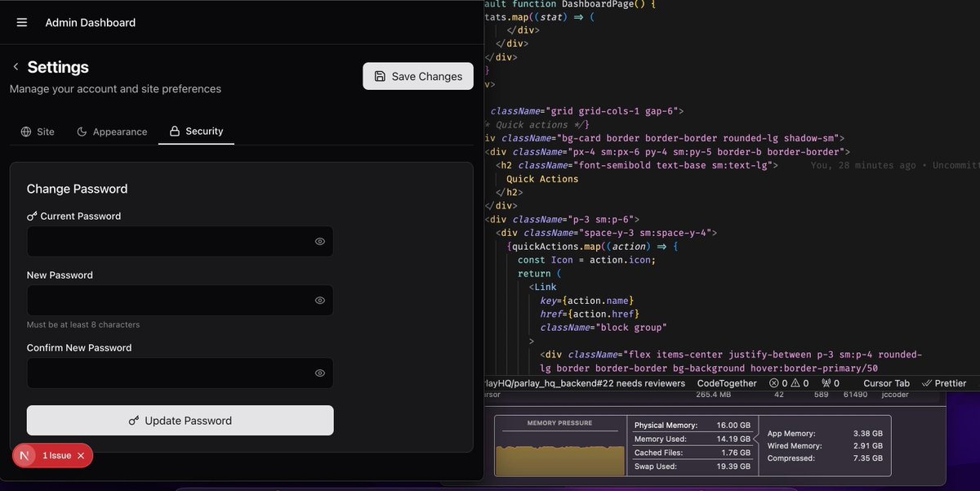The height and width of the screenshot is (491, 980).
Task: Select the Security tab
Action: coord(196,131)
